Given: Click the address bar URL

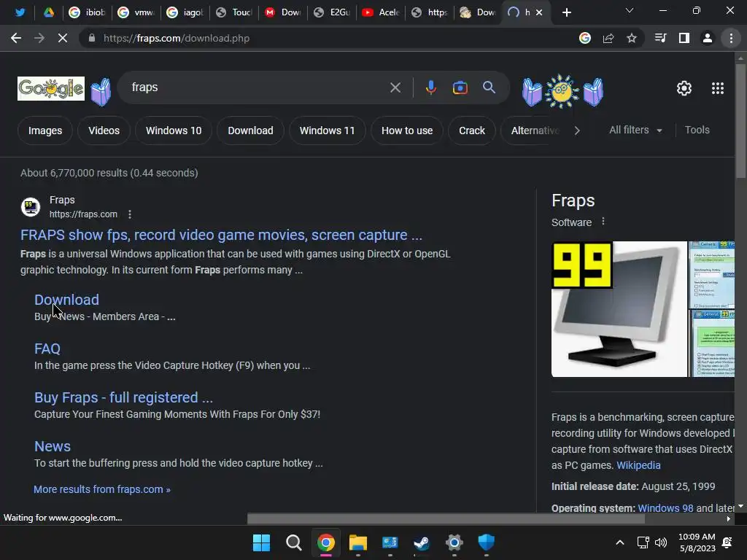Looking at the screenshot, I should point(177,38).
